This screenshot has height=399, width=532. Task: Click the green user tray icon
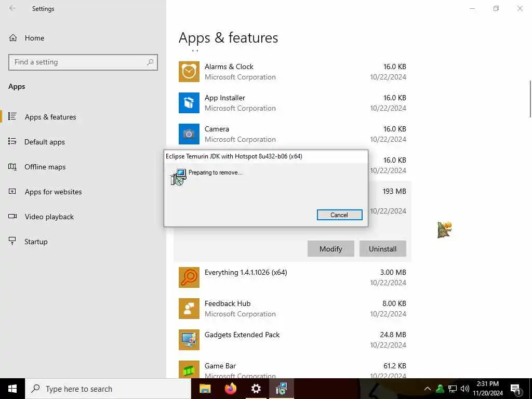pos(440,389)
